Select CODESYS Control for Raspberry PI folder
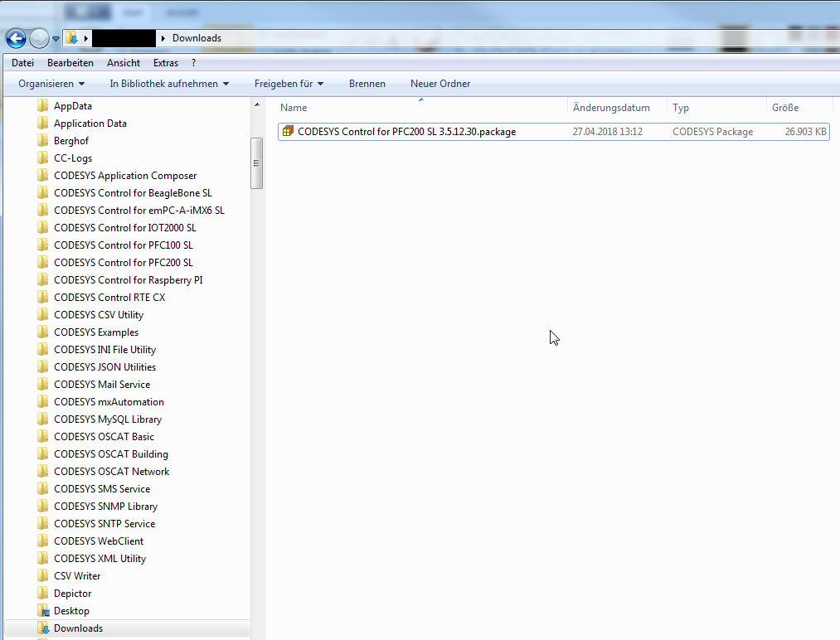This screenshot has height=640, width=840. tap(128, 280)
